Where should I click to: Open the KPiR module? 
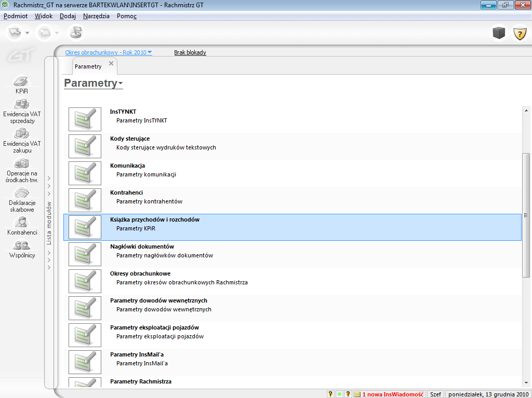pos(21,85)
